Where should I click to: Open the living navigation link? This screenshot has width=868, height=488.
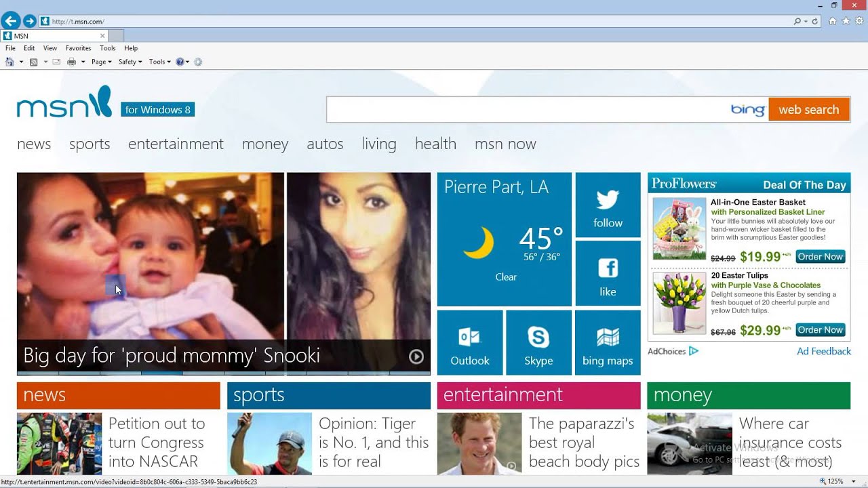click(379, 144)
